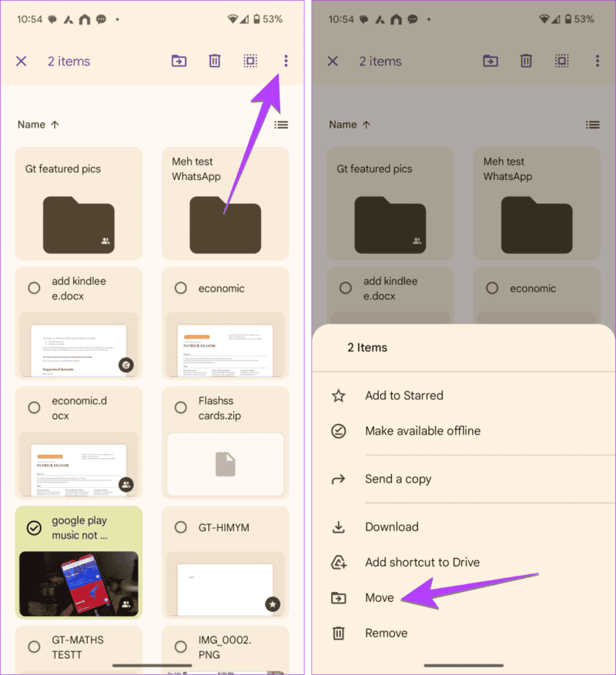This screenshot has width=616, height=675.
Task: Tap select-all icon in left toolbar
Action: [x=250, y=61]
